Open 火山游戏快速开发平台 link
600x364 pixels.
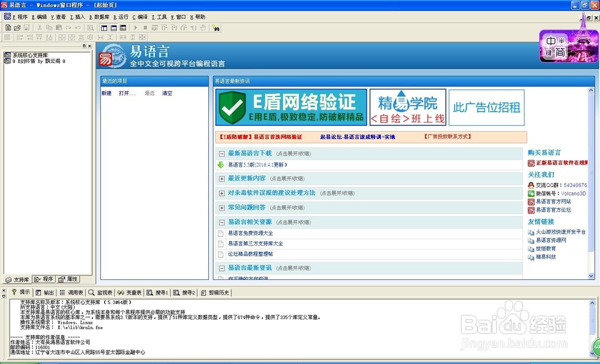(561, 232)
